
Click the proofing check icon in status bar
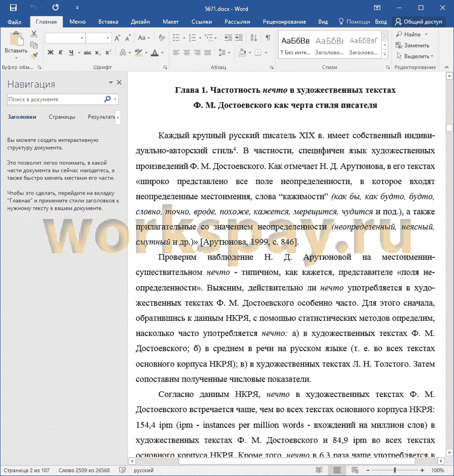(122, 470)
